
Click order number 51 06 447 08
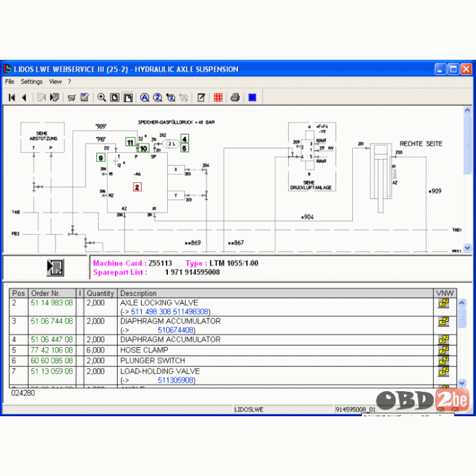click(x=52, y=339)
